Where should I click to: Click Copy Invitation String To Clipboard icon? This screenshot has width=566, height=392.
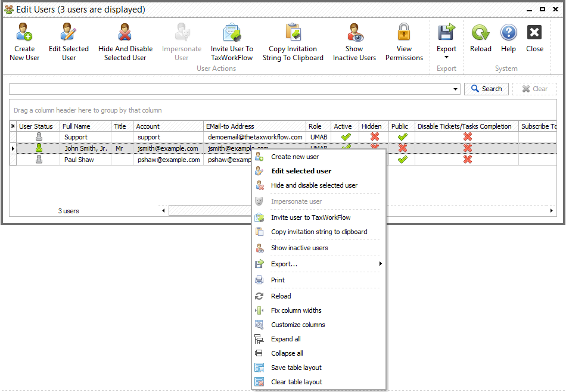point(293,32)
